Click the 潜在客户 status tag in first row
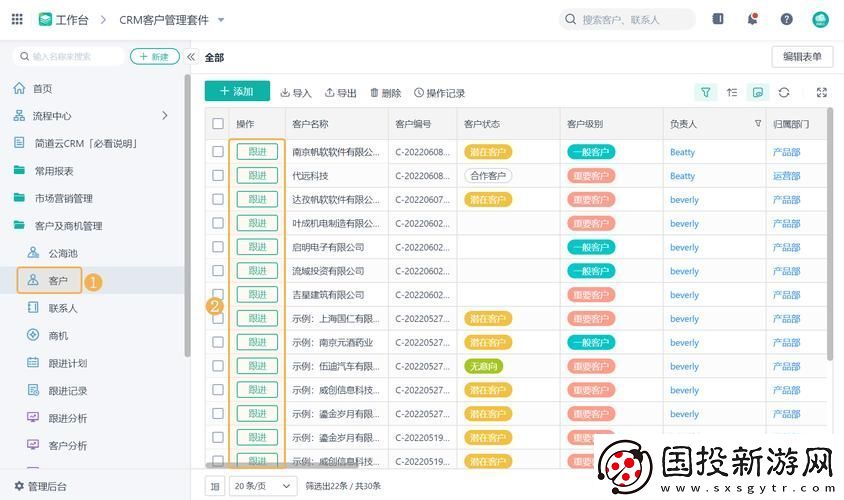 click(488, 152)
